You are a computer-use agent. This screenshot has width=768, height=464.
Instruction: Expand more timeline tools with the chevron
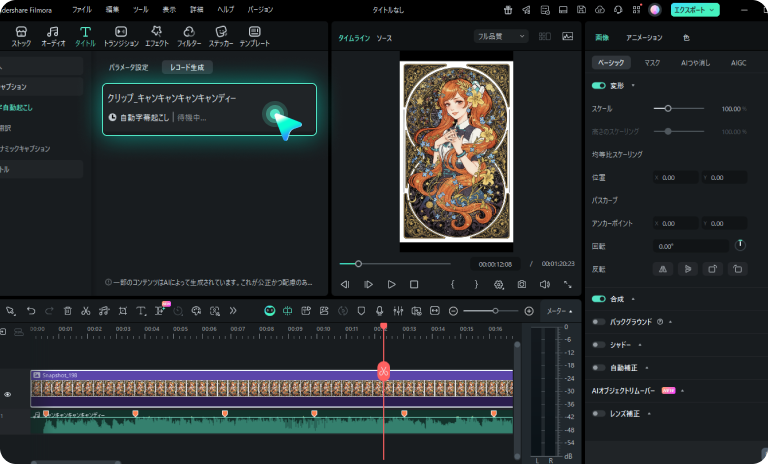[233, 311]
